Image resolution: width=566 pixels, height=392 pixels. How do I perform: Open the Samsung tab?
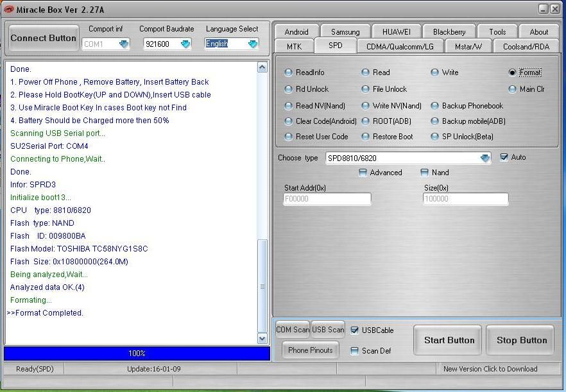(345, 31)
